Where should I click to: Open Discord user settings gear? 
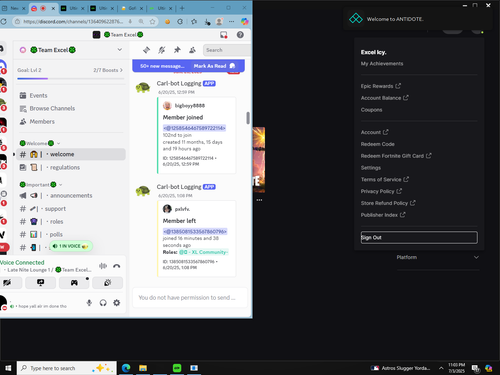[x=117, y=303]
